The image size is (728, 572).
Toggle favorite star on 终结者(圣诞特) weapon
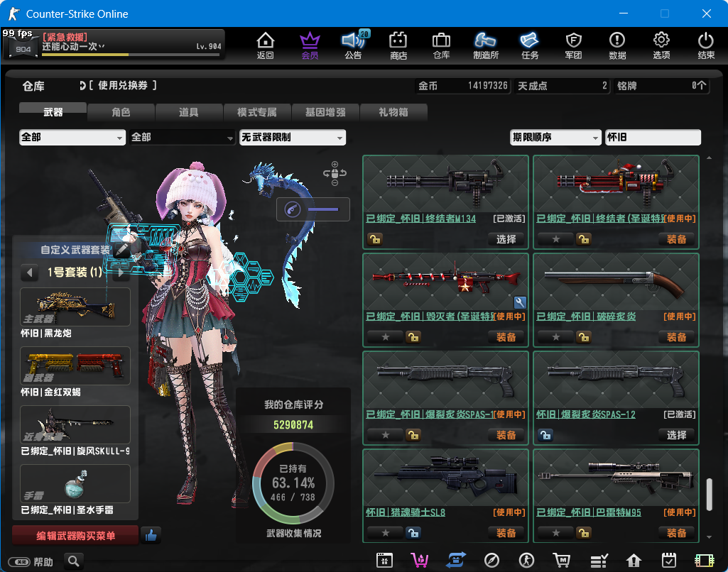[555, 239]
